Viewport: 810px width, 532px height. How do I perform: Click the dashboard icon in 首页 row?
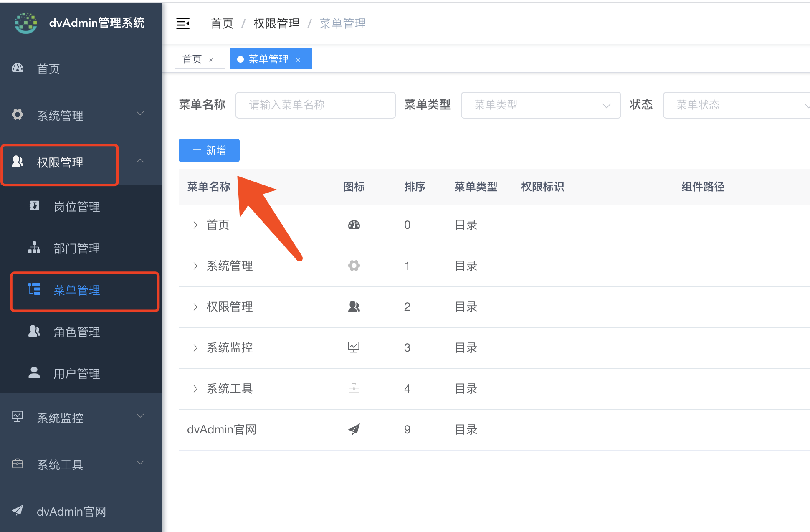click(354, 225)
